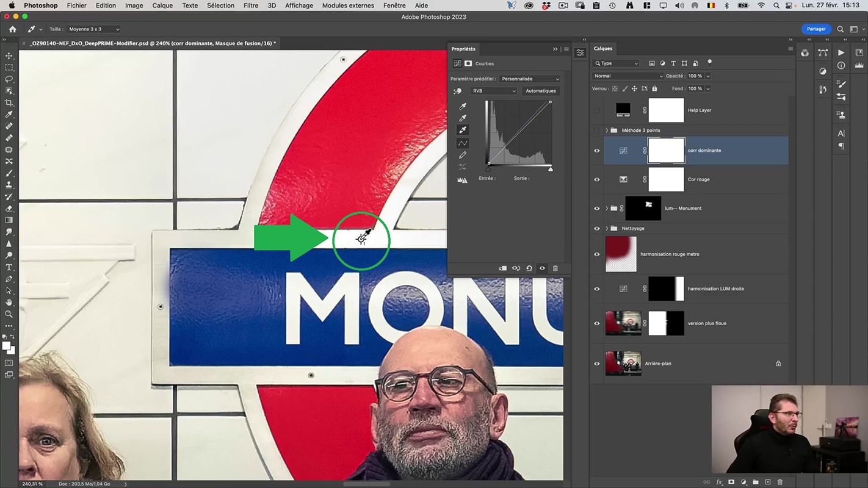Hide version plus floue layer
868x488 pixels.
[x=597, y=323]
